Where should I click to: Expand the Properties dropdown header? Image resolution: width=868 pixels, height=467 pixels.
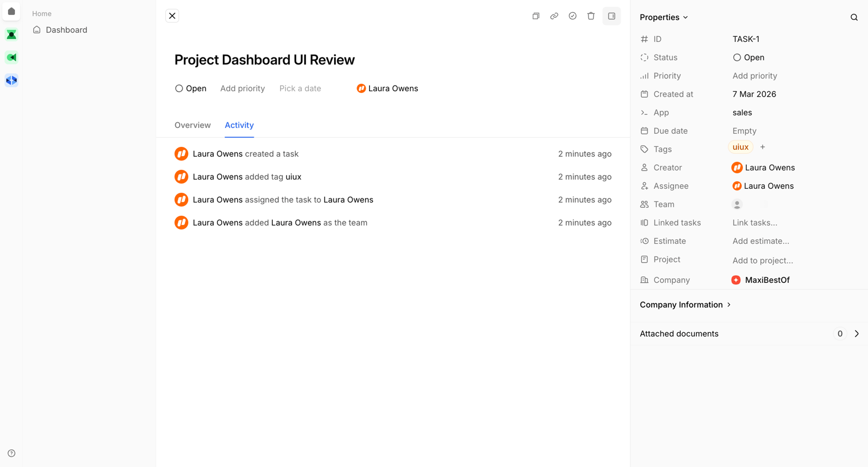point(664,17)
